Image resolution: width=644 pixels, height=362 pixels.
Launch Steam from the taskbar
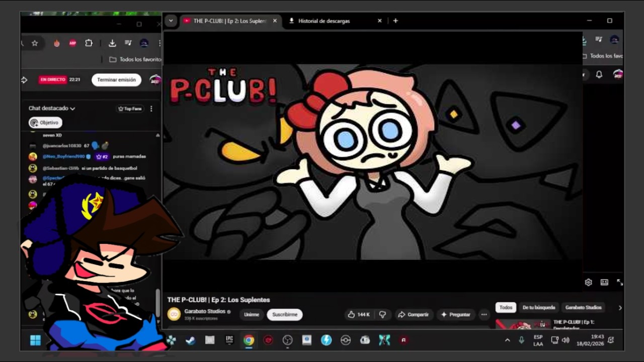tap(190, 340)
